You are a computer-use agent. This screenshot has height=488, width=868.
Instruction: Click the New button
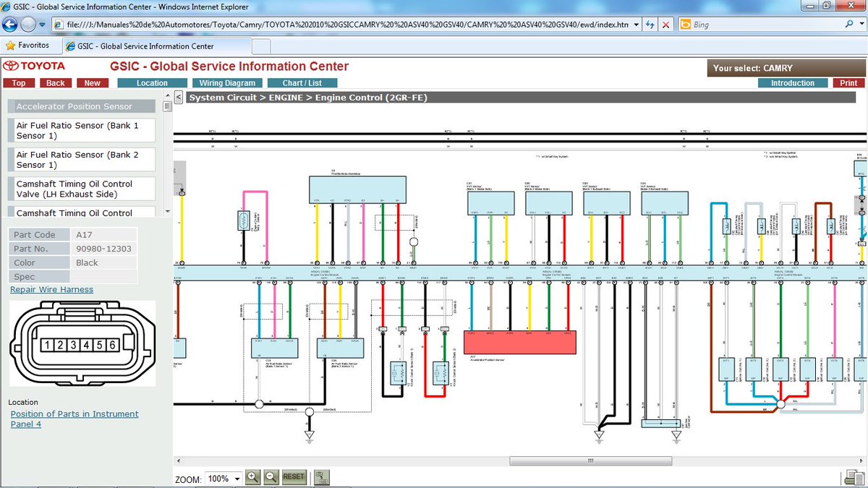point(93,83)
